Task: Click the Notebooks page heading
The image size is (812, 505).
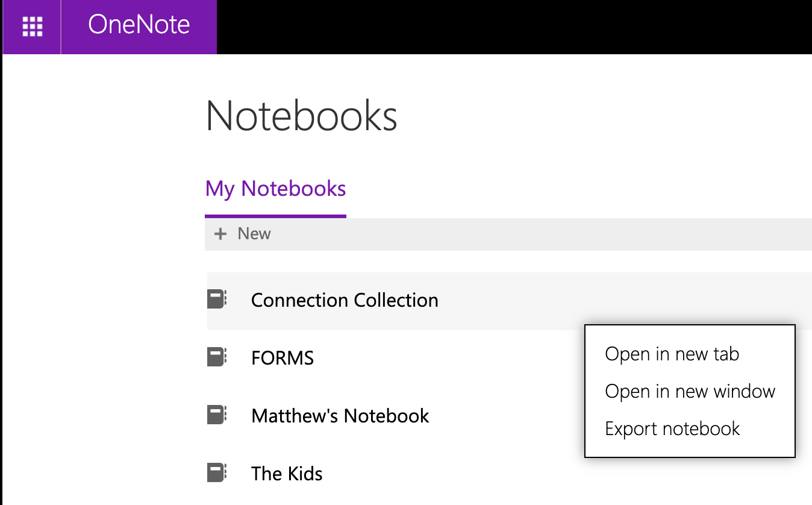Action: click(301, 116)
